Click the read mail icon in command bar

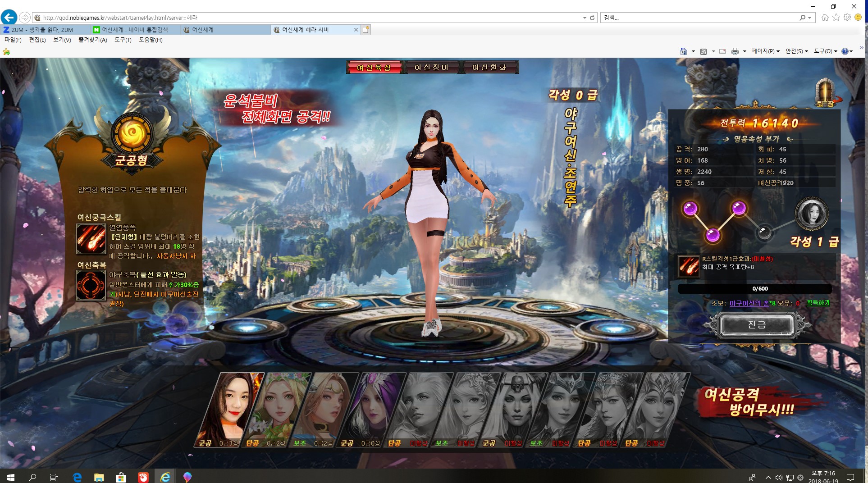tap(722, 51)
